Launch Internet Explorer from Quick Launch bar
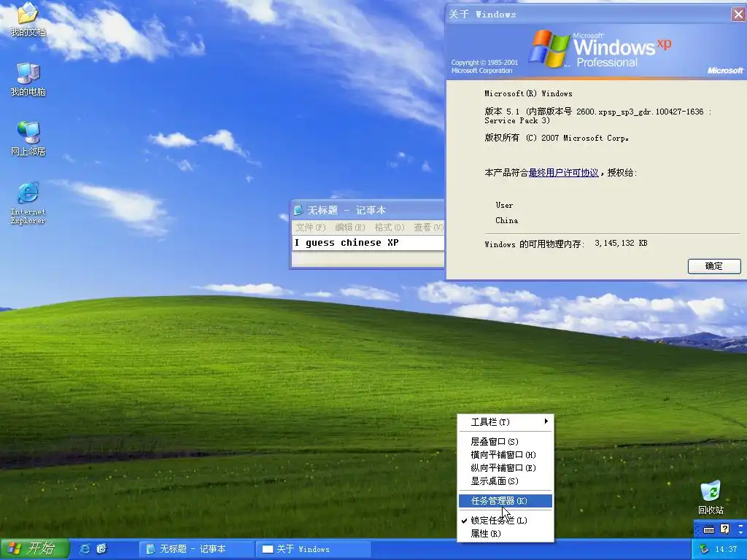 85,548
